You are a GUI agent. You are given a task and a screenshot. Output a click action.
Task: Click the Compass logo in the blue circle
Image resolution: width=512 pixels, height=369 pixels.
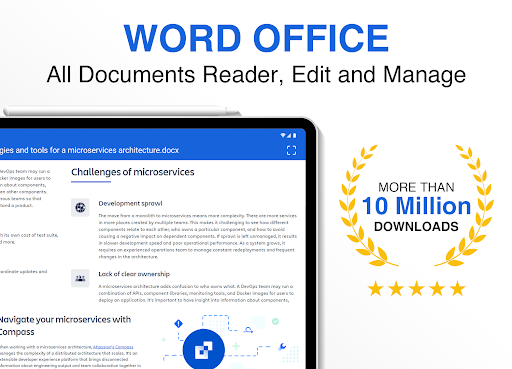[204, 350]
